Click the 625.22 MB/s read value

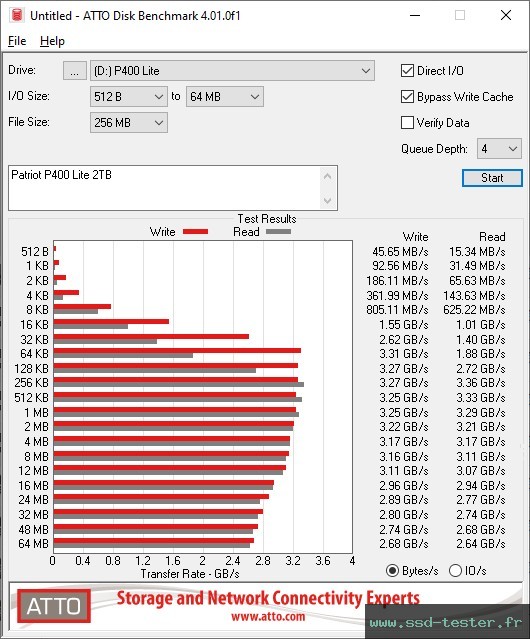(x=474, y=310)
